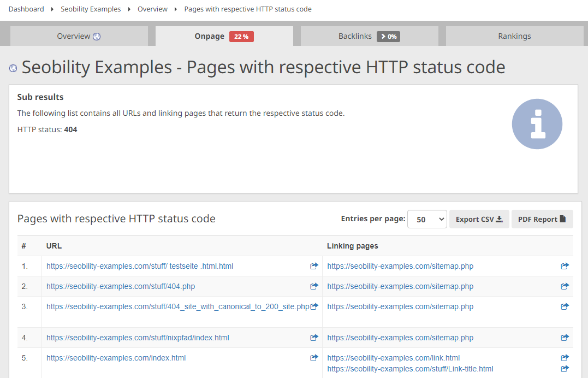Click the big info icon in Sub results box
Viewport: 588px width, 378px height.
[537, 124]
